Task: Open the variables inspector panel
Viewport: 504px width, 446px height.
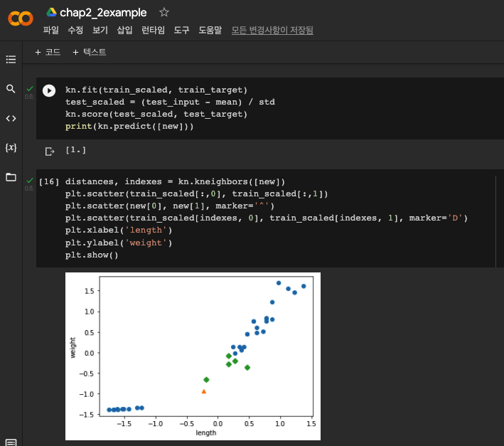Action: pos(11,147)
